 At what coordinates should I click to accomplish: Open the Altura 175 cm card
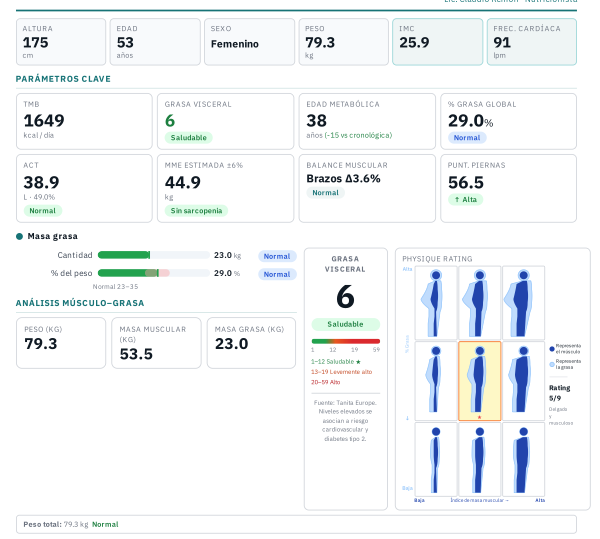pos(61,42)
